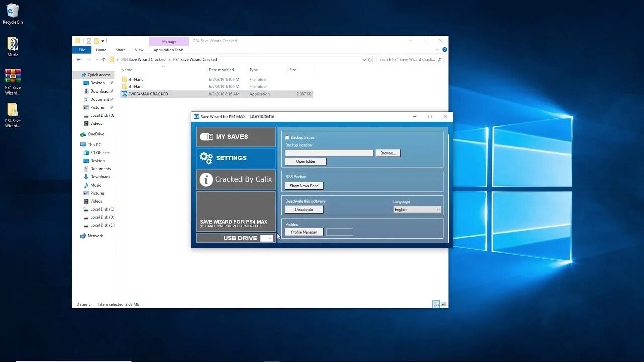The height and width of the screenshot is (362, 644).
Task: Open the View ribbon tab
Action: (139, 50)
